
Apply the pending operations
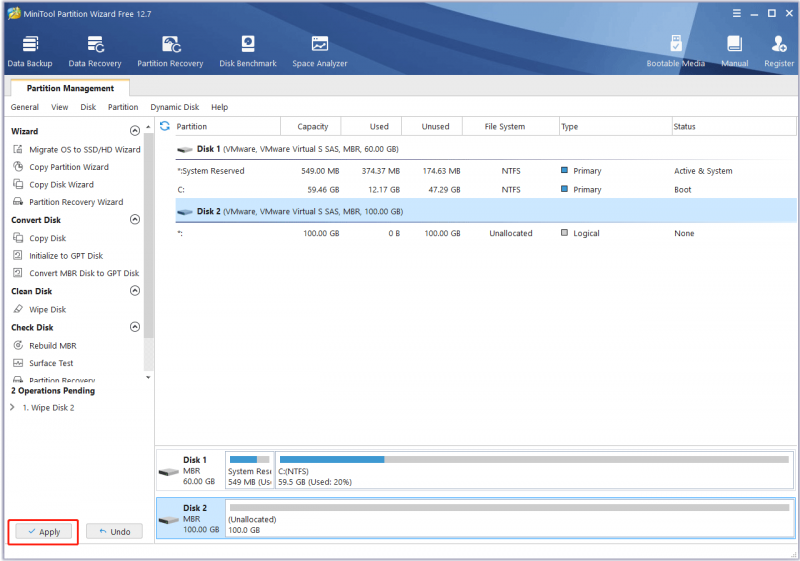(x=44, y=531)
